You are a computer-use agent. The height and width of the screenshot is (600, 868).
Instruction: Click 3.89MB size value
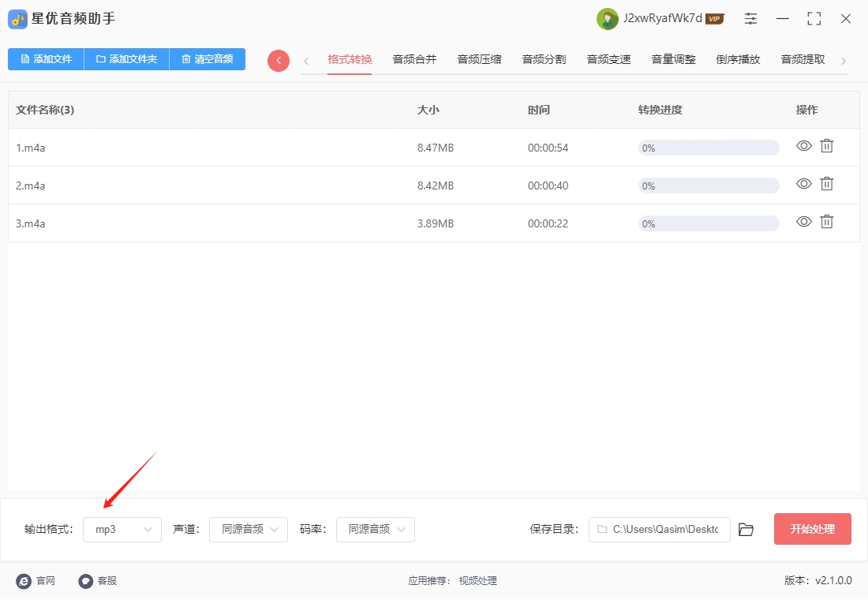point(435,224)
